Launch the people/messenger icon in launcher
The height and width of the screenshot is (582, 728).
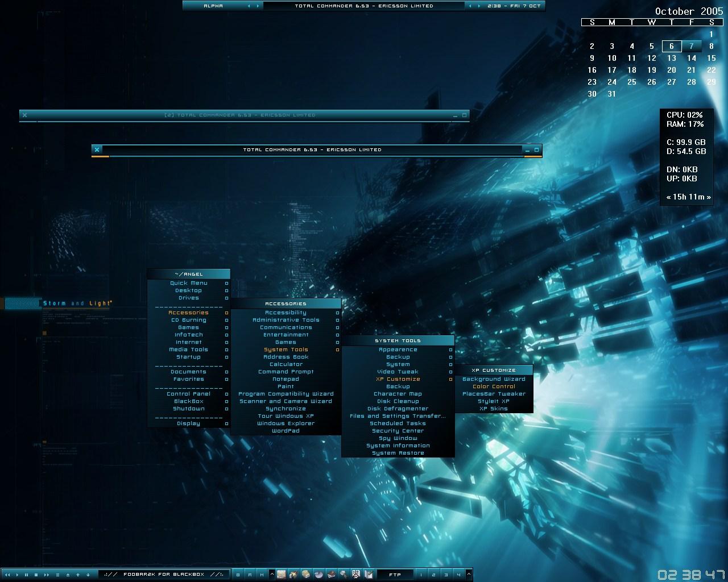(x=293, y=575)
